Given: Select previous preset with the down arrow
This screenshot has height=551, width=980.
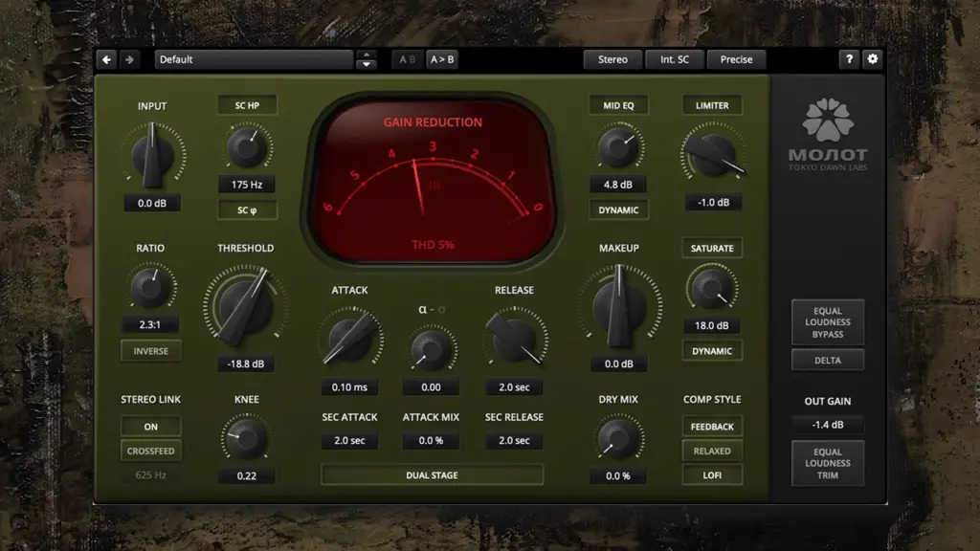Looking at the screenshot, I should point(367,64).
